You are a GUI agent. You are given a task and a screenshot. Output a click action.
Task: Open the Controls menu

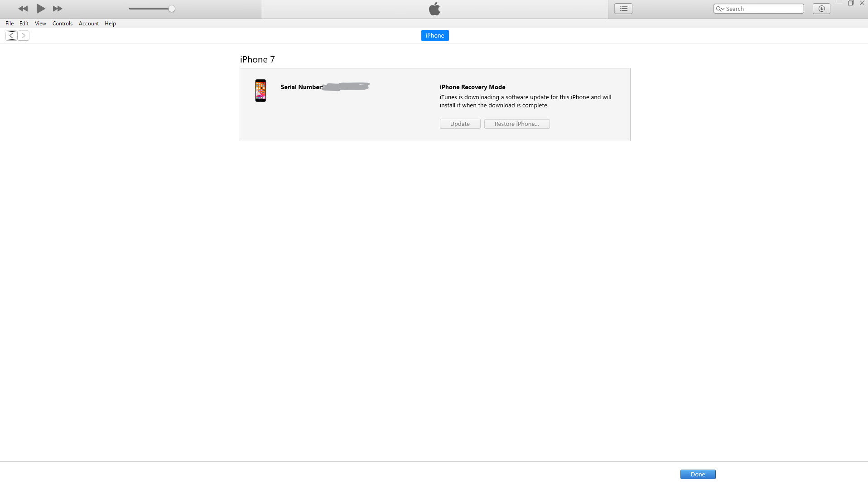pos(63,24)
